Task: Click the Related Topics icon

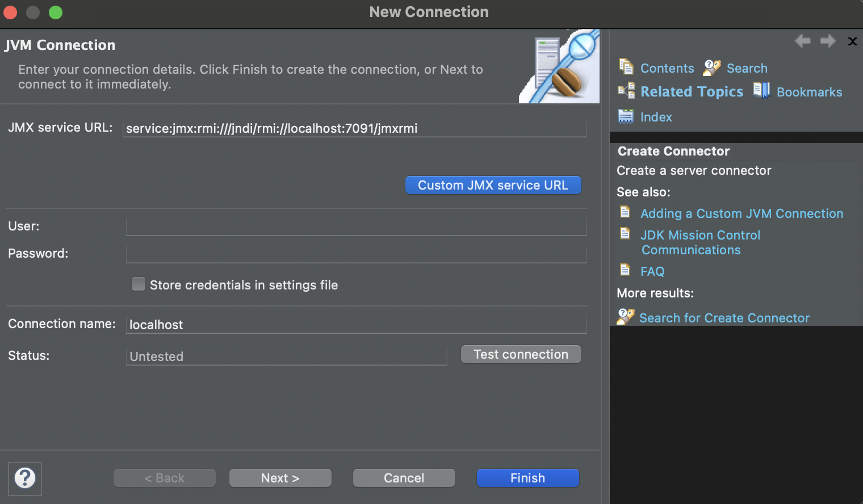Action: point(626,91)
